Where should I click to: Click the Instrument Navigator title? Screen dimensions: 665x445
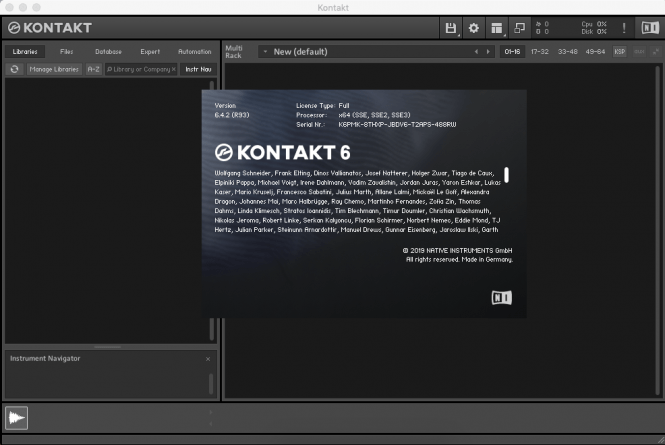(x=45, y=358)
